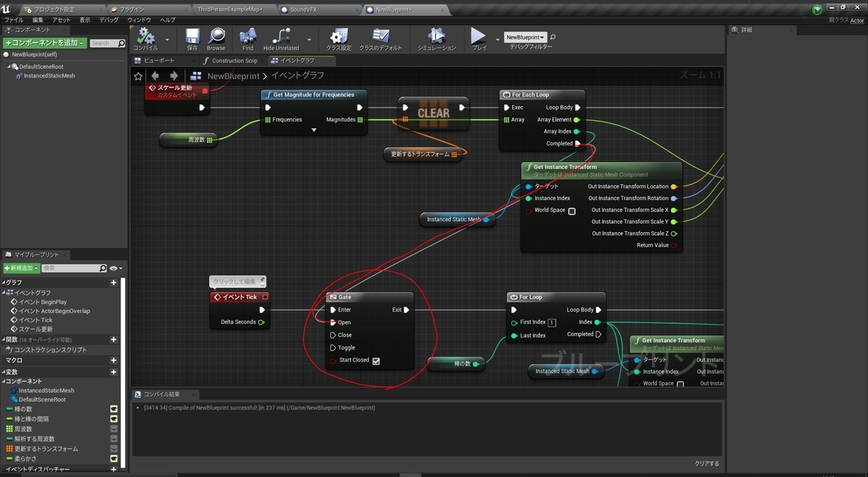Add a new graph with the グラフ plus icon
This screenshot has height=477, width=868.
(x=114, y=283)
